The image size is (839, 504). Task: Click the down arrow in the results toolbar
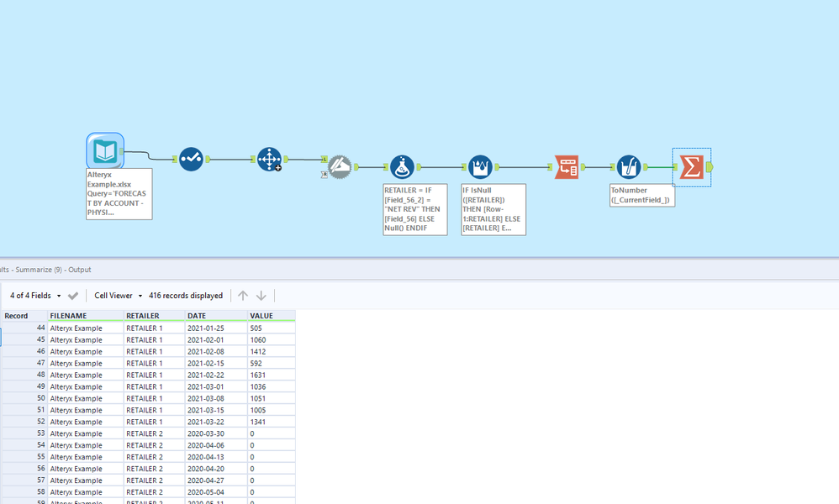[x=261, y=295]
